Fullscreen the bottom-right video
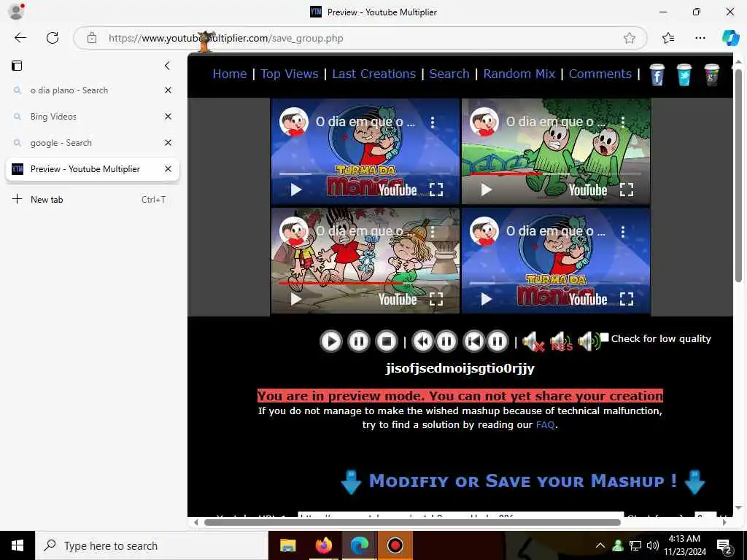 pyautogui.click(x=627, y=299)
